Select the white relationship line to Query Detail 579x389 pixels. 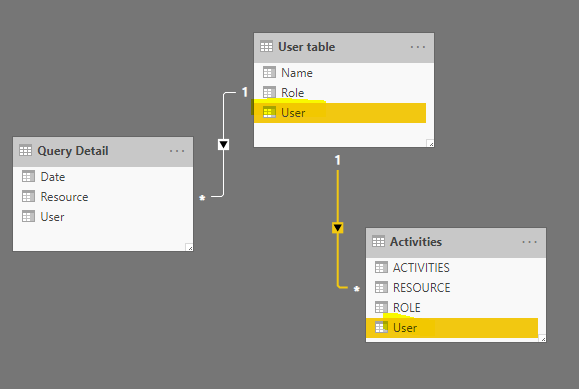coord(223,170)
